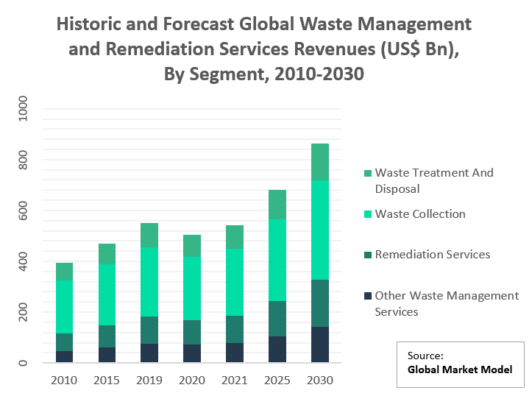This screenshot has height=396, width=532.
Task: Click the 2020 bar's top Waste Treatment segment
Action: (x=192, y=246)
